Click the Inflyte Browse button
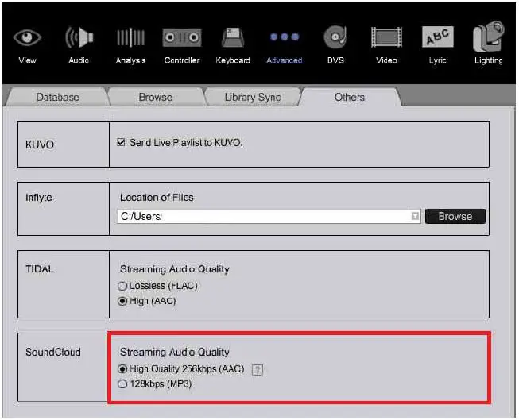 click(x=455, y=216)
